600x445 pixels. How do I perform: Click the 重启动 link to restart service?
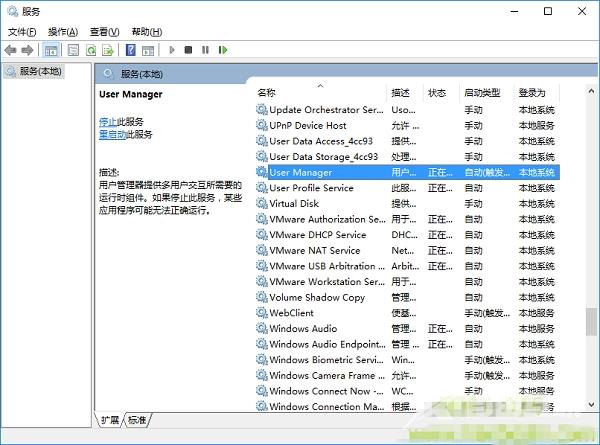coord(112,134)
